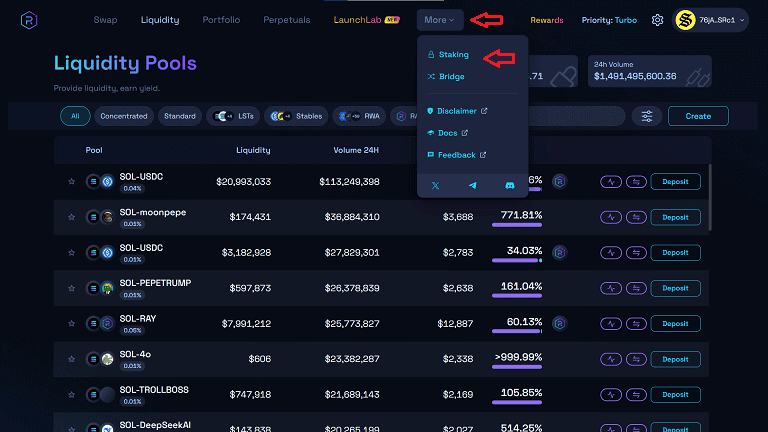Deposit into the SOL-USDC 0.04% pool
This screenshot has width=768, height=432.
pos(675,182)
